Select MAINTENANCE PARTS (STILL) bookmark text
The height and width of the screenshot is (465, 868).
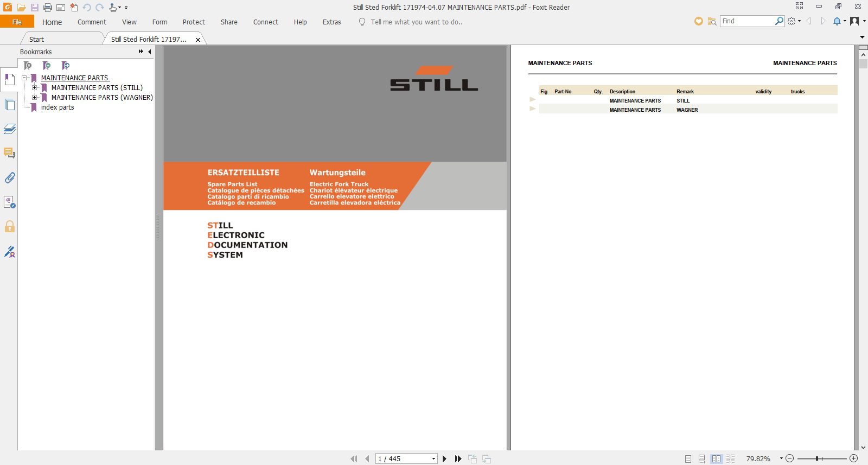97,88
